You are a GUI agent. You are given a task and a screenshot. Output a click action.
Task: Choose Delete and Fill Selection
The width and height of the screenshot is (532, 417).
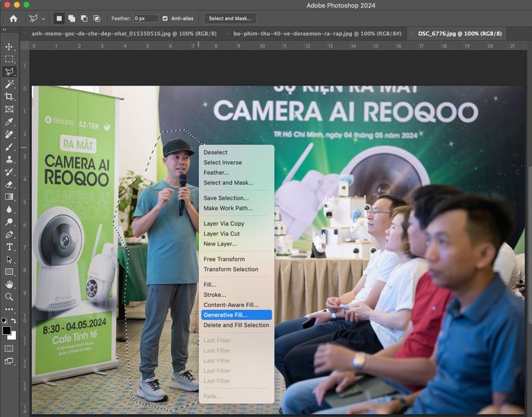coord(236,325)
